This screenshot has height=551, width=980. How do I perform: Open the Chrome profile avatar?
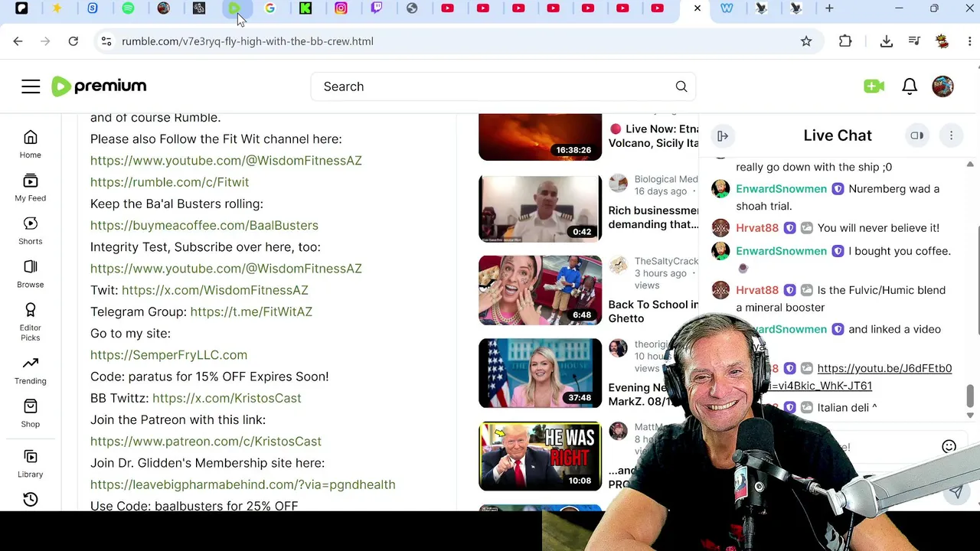point(942,41)
